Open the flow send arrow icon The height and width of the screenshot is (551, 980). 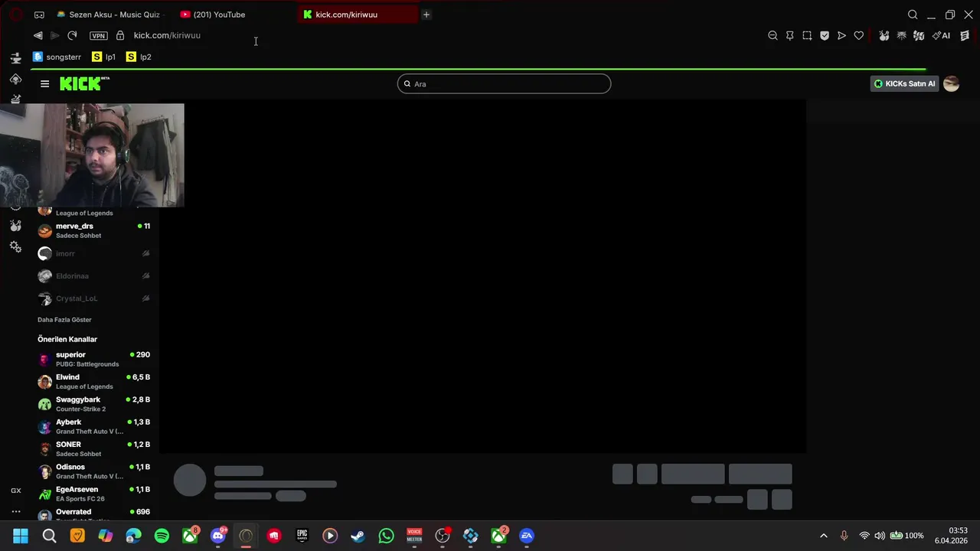click(841, 35)
